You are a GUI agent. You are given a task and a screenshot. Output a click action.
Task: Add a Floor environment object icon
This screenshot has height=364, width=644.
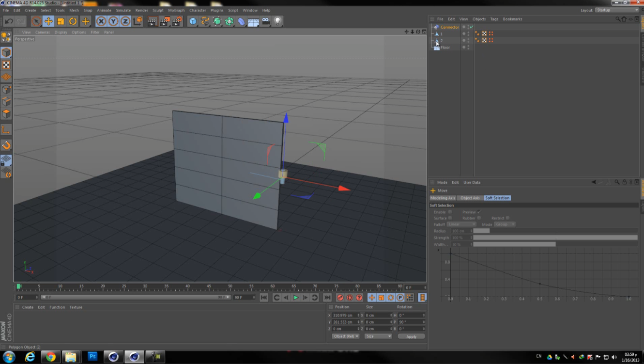(253, 21)
